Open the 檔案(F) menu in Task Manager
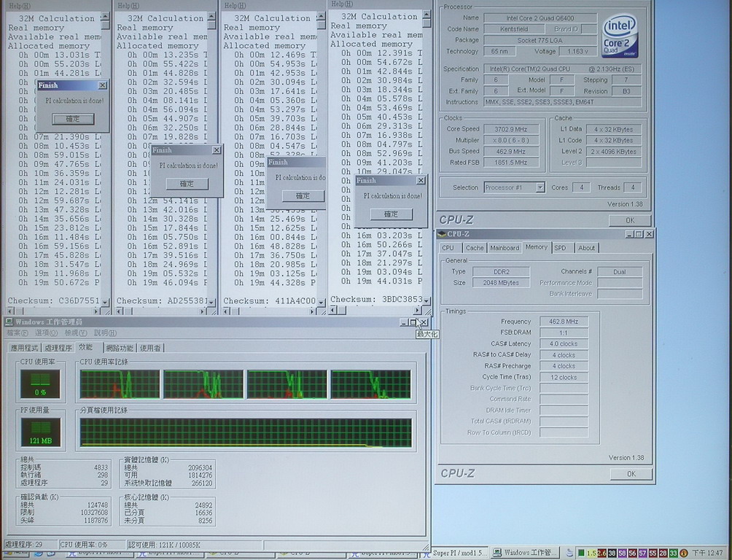Viewport: 732px width, 560px height. [x=17, y=333]
